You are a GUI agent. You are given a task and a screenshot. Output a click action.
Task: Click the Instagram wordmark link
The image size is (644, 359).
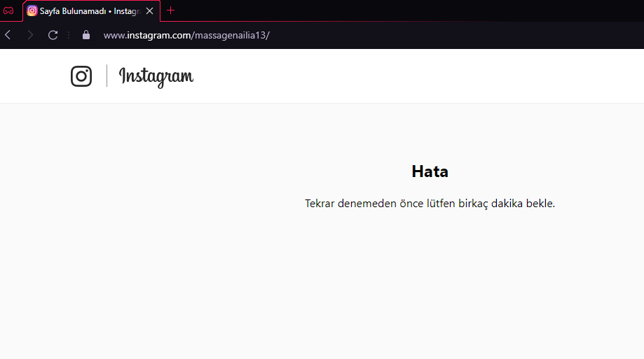tap(156, 77)
